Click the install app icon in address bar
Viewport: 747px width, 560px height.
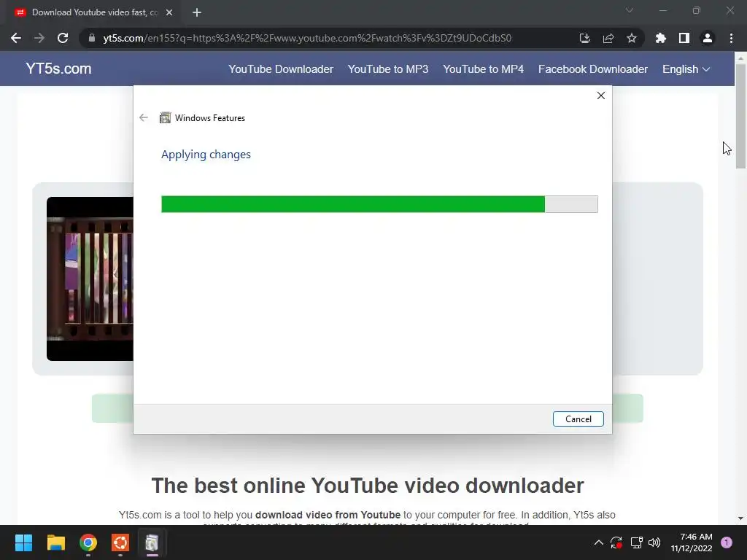(x=584, y=38)
